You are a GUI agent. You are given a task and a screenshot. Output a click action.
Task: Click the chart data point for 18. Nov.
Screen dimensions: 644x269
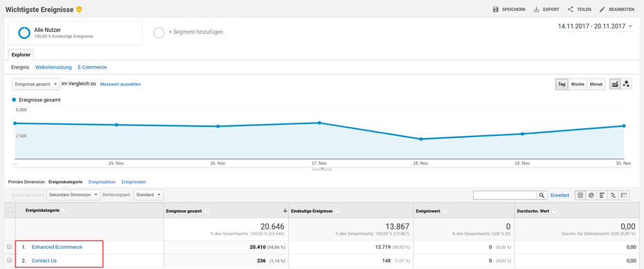[421, 139]
